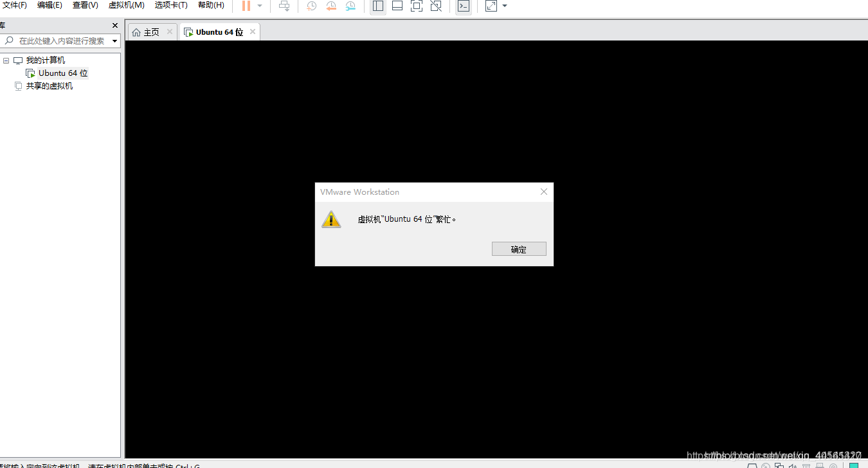
Task: Click 确定 in the VMware Workstation dialog
Action: point(519,249)
